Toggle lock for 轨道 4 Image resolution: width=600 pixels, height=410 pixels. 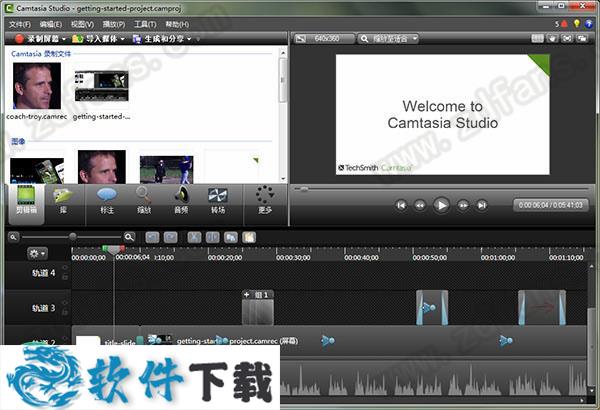65,276
